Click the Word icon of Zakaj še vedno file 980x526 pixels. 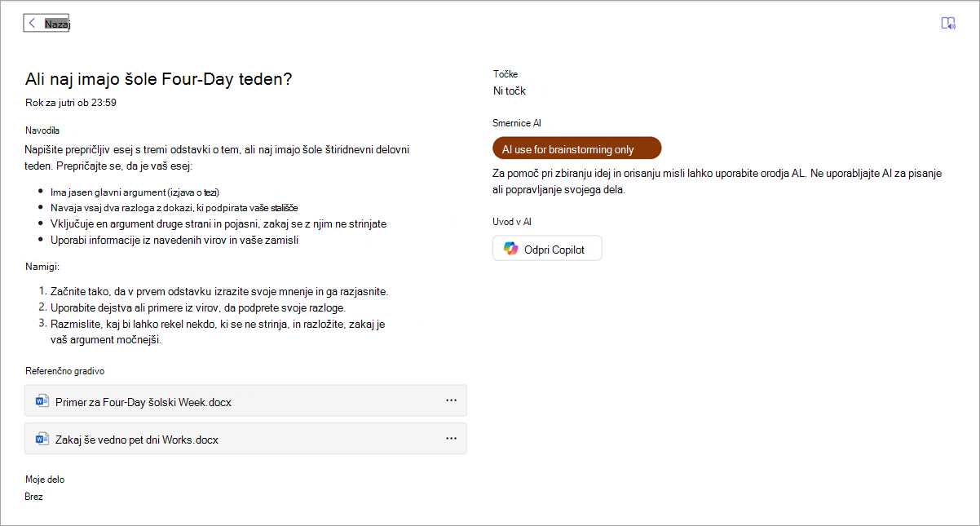(42, 439)
